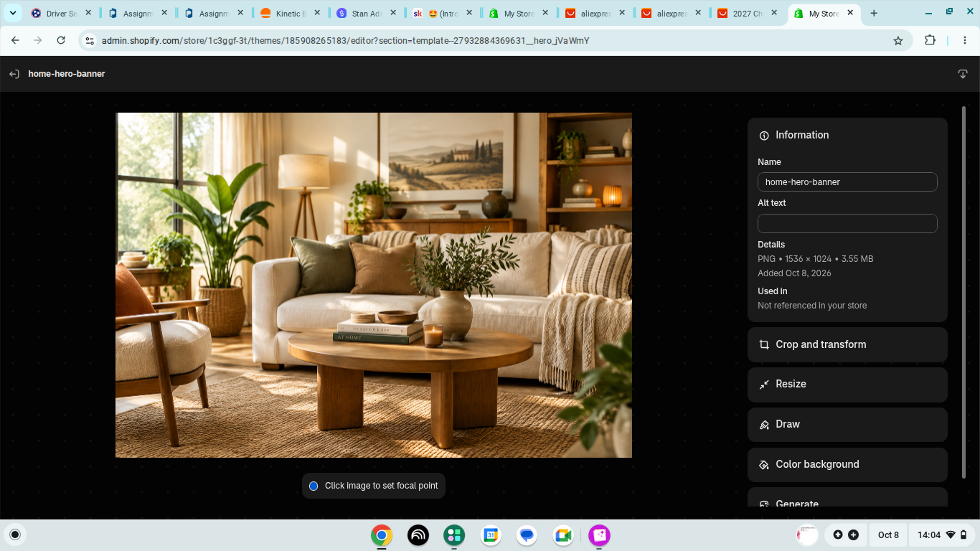
Task: Click the 'Added Oct 8, 2026' text
Action: click(794, 273)
